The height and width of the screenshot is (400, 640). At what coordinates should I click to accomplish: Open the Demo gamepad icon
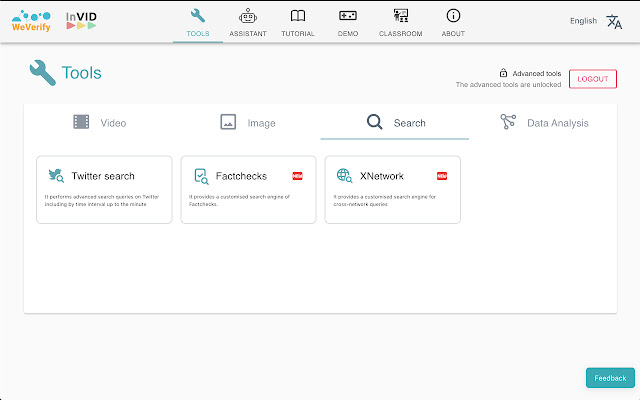pos(348,16)
